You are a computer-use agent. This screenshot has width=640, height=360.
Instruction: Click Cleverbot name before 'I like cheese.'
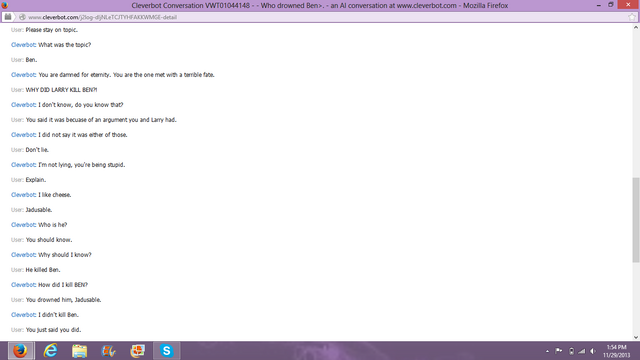coord(23,195)
